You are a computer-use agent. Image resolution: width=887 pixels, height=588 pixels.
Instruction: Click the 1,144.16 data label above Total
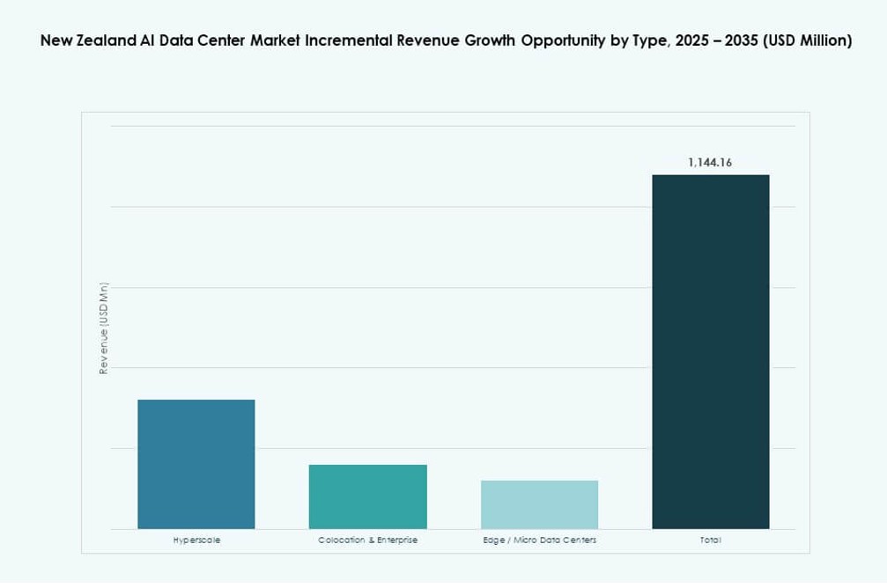pyautogui.click(x=711, y=161)
